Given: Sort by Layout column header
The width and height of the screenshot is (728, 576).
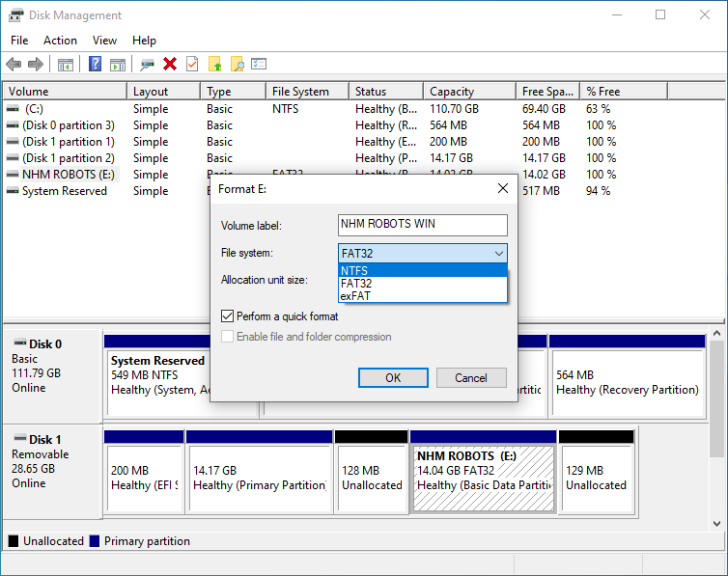Looking at the screenshot, I should pyautogui.click(x=164, y=92).
